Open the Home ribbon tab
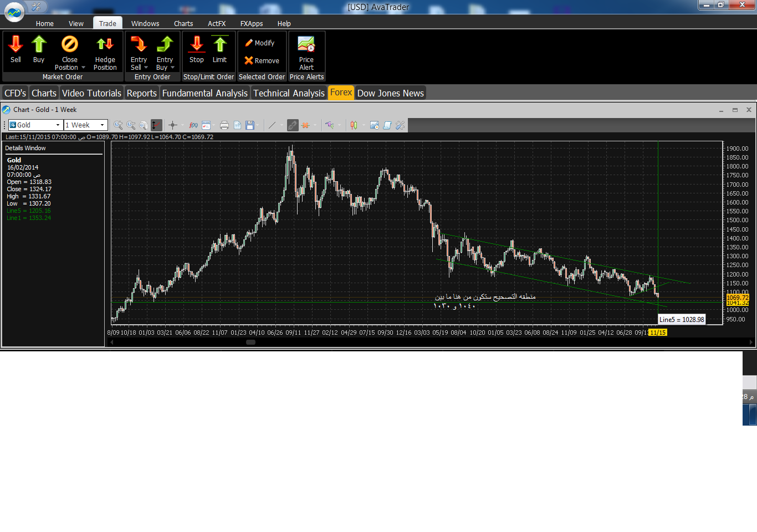Screen dimensions: 757x532 [x=45, y=24]
